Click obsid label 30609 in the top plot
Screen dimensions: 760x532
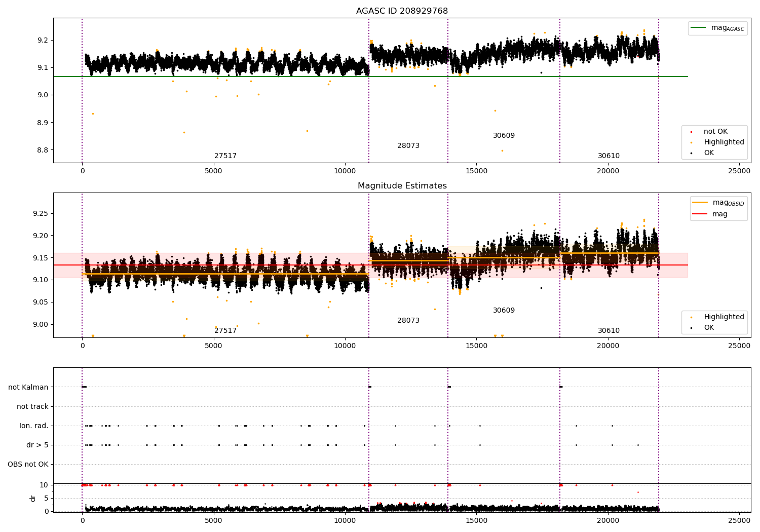[x=504, y=136]
